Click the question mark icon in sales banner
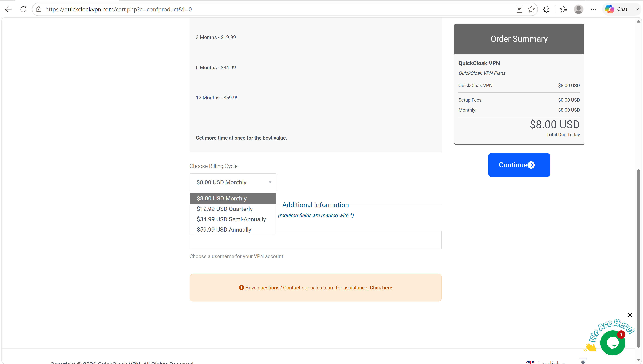The height and width of the screenshot is (364, 643). (x=241, y=288)
